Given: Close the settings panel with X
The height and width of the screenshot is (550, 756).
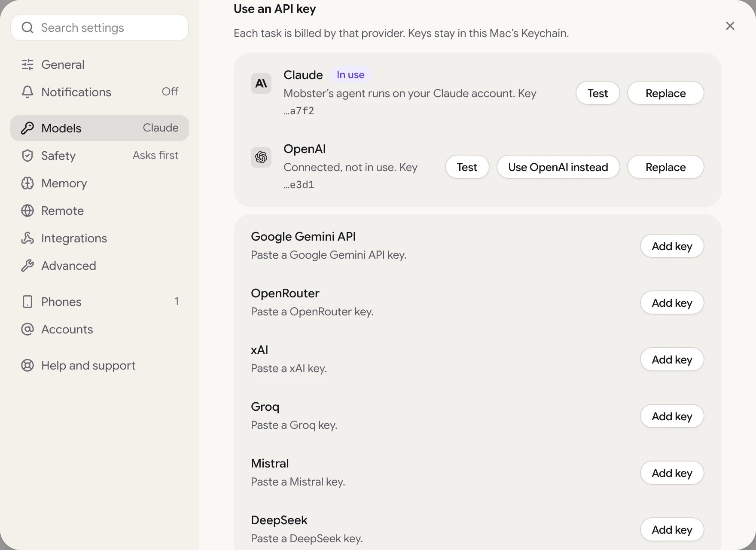Looking at the screenshot, I should (x=730, y=26).
